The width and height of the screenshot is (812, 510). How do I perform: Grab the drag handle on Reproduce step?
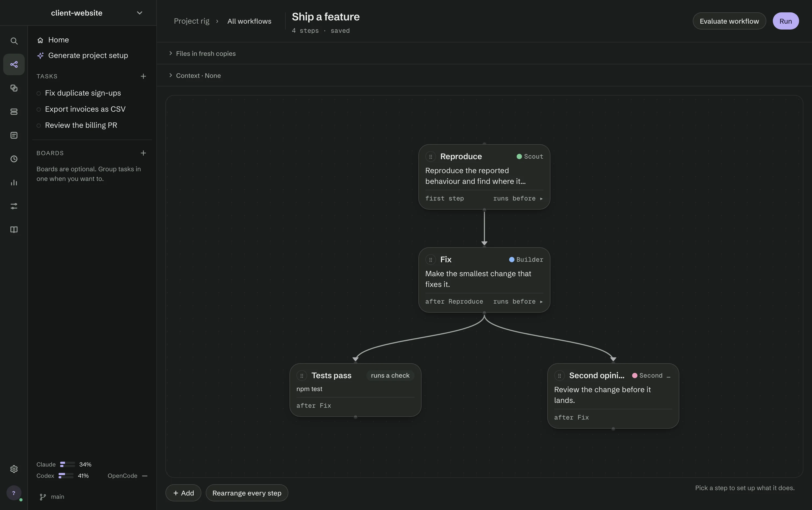pyautogui.click(x=431, y=156)
